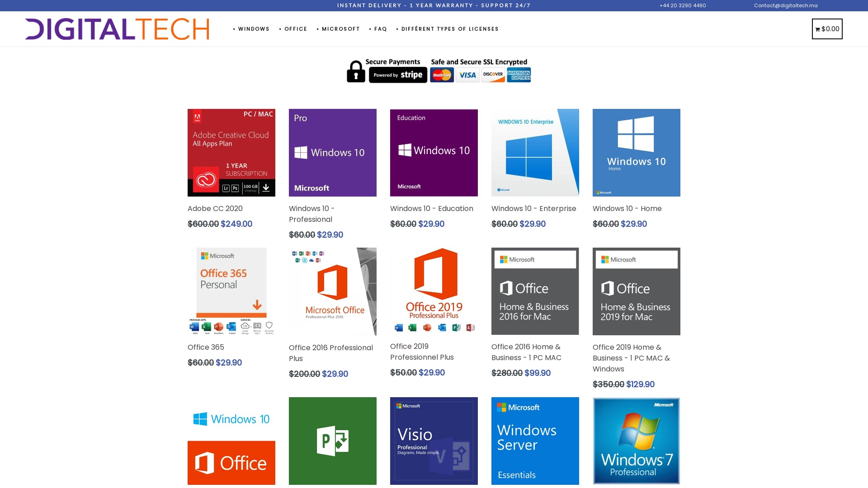Click the Windows 7 Professional icon
Screen dimensions: 868x488
pyautogui.click(x=636, y=441)
